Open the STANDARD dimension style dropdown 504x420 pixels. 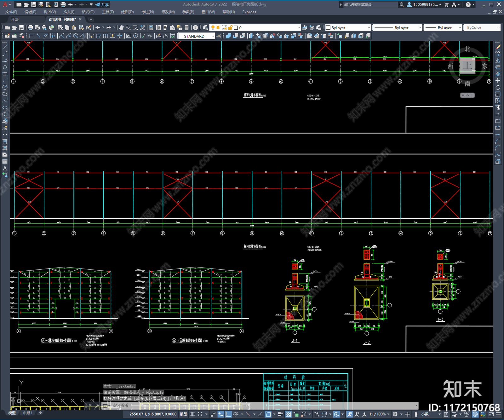pos(197,36)
